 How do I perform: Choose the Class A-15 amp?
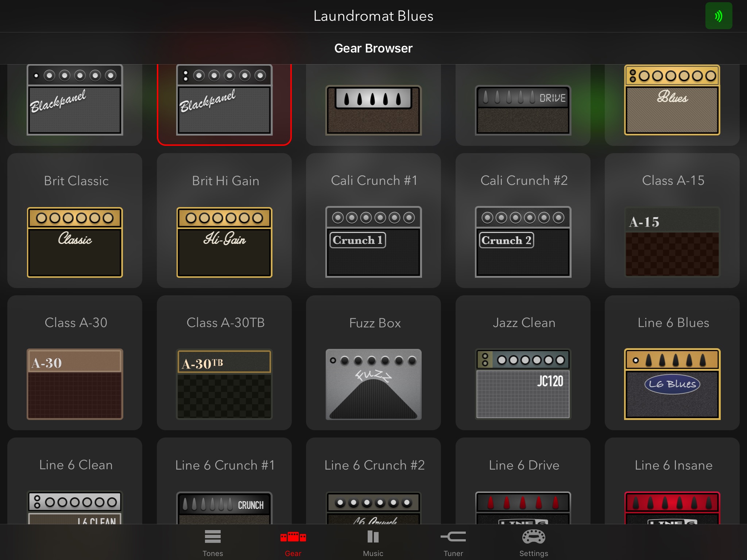(x=672, y=242)
